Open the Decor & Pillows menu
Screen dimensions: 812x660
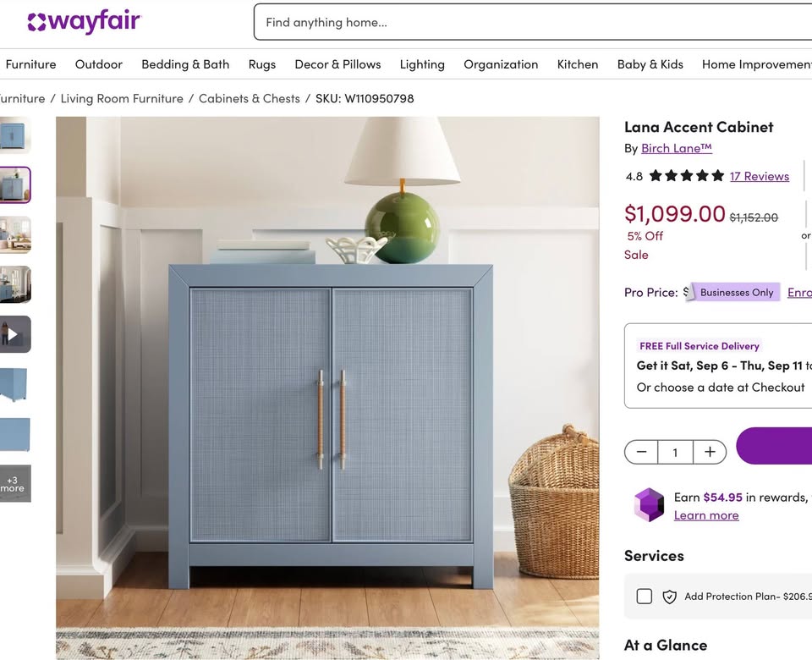[337, 64]
